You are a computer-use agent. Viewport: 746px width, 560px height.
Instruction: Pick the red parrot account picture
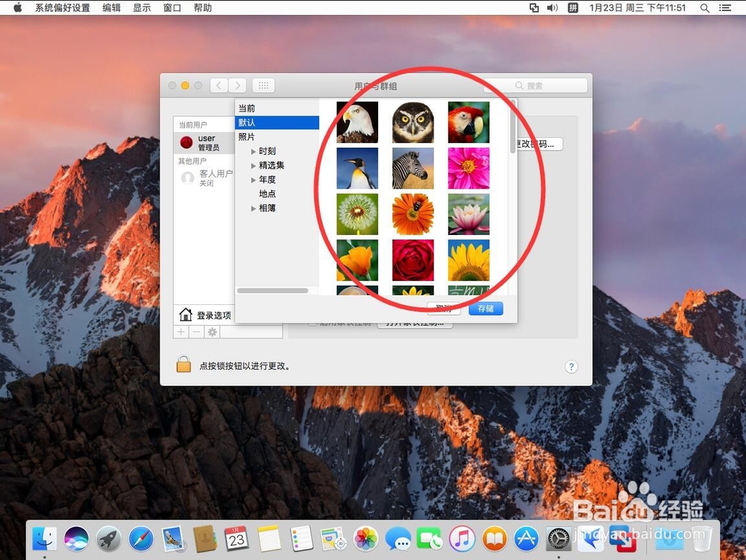pos(468,122)
